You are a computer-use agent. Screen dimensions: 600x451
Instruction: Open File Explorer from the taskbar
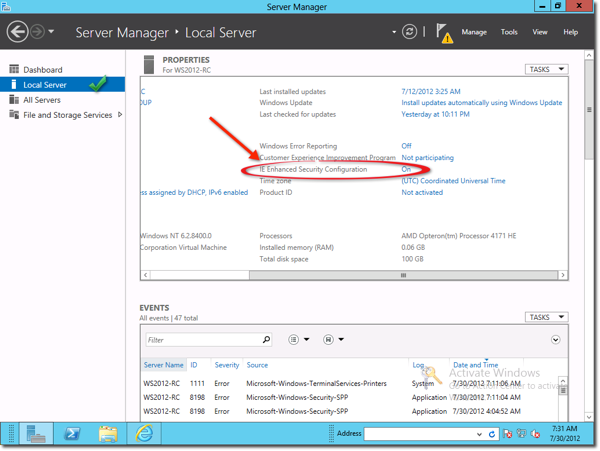pos(108,434)
